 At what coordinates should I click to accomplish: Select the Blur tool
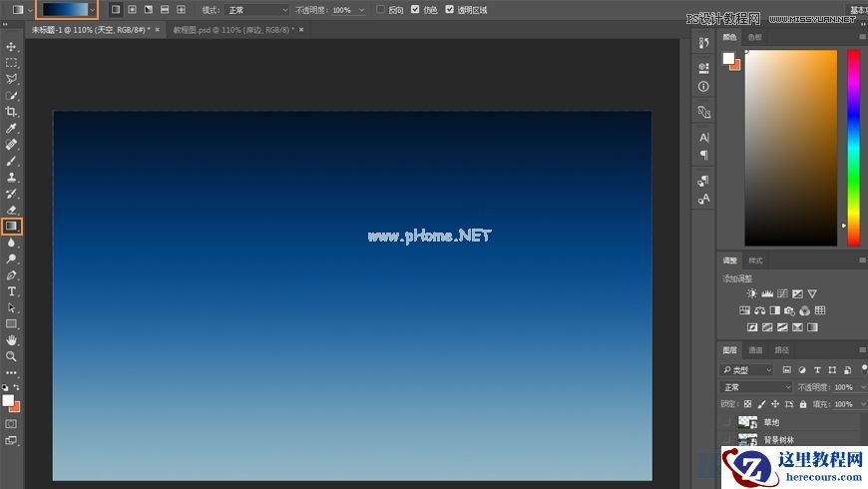pyautogui.click(x=11, y=243)
